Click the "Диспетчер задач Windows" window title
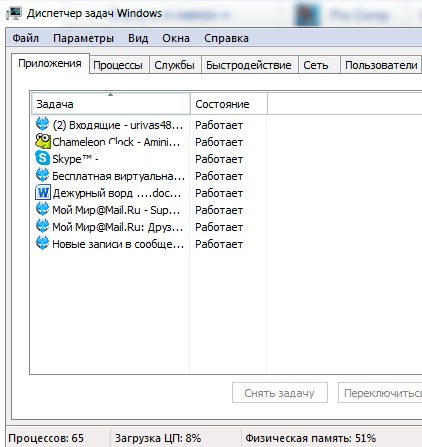The height and width of the screenshot is (447, 422). (94, 13)
